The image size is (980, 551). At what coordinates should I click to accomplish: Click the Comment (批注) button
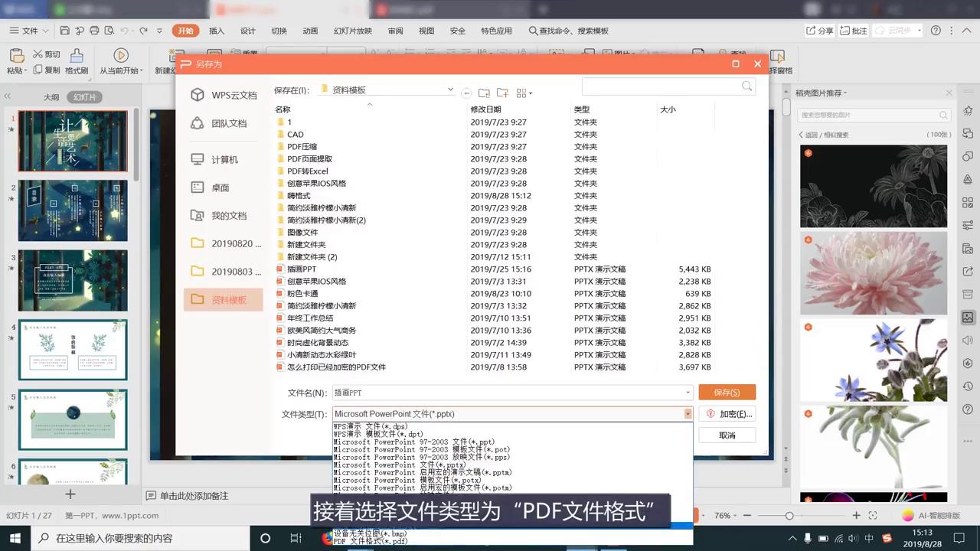(854, 31)
